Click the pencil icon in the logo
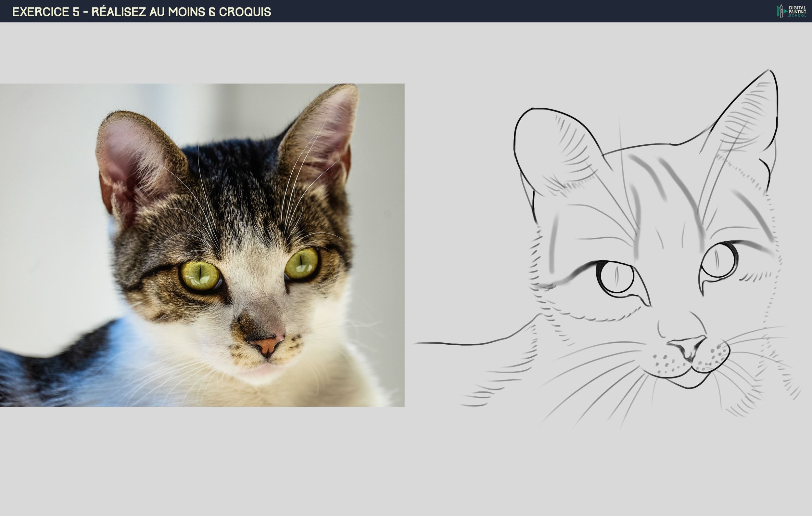 click(781, 11)
